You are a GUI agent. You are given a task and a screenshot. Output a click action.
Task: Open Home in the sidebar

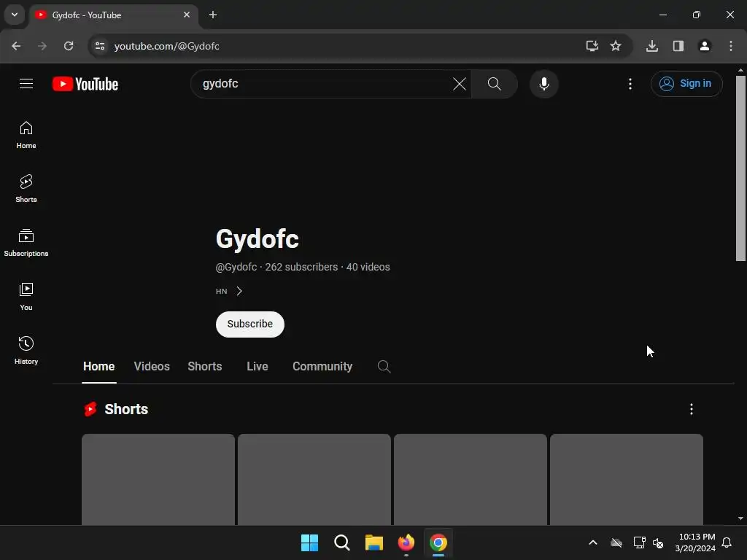pyautogui.click(x=26, y=135)
